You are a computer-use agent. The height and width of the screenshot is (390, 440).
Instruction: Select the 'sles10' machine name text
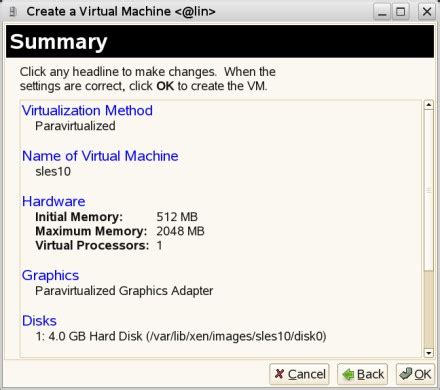point(53,171)
